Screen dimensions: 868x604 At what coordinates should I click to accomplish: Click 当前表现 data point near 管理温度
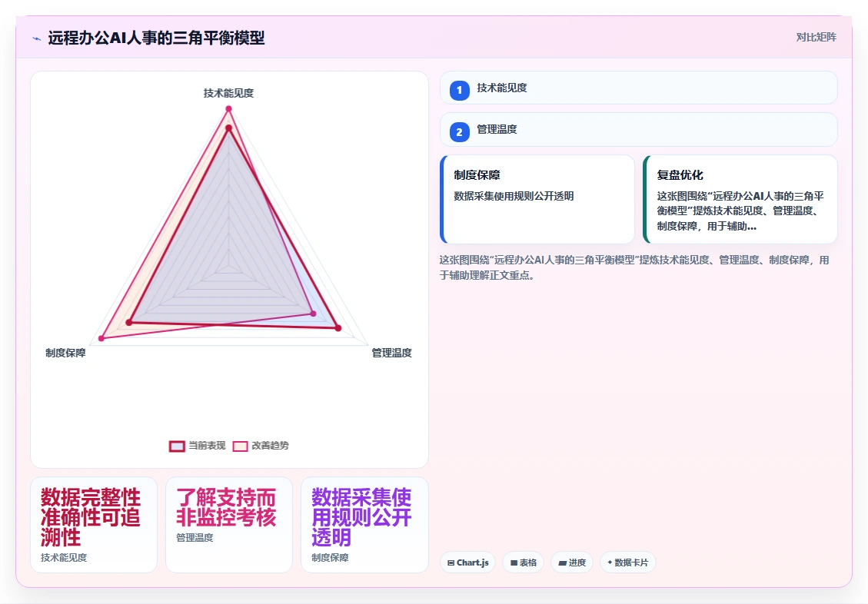tap(338, 328)
